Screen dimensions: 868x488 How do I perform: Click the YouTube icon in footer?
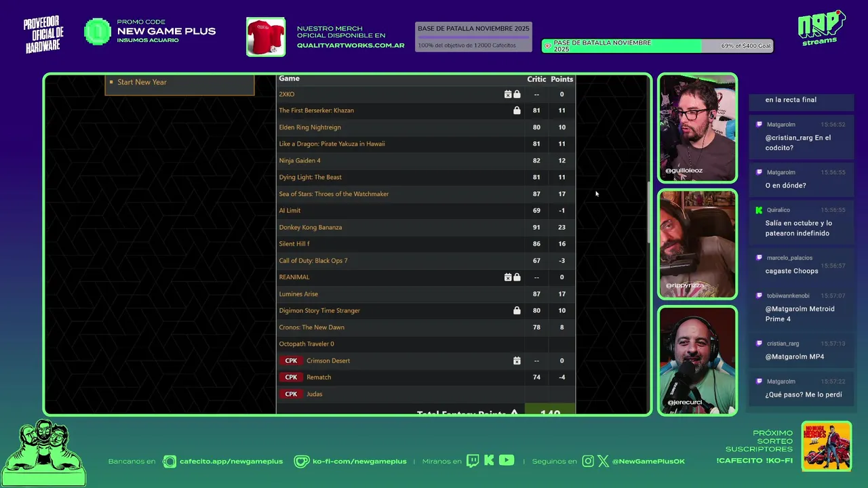pos(507,461)
